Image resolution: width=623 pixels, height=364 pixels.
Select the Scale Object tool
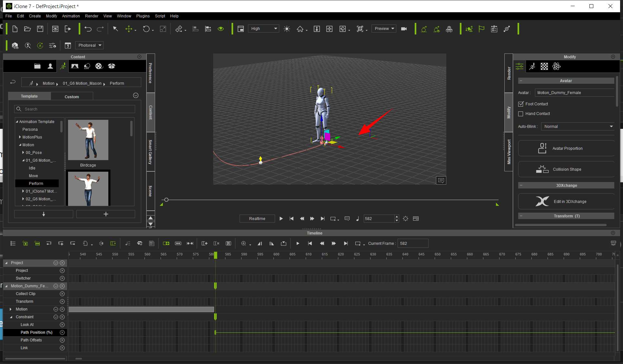click(163, 29)
